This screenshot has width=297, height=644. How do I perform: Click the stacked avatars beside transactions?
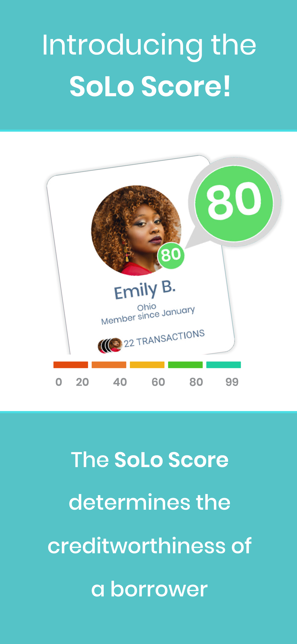110,345
